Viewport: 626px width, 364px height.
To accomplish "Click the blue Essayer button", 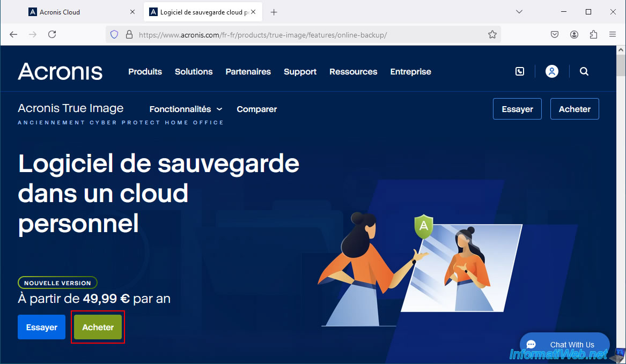I will [x=41, y=327].
